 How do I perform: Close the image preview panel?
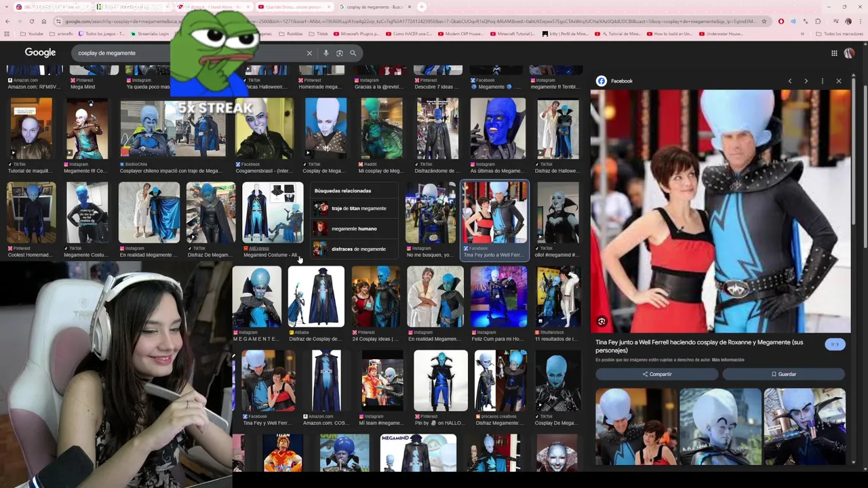click(x=838, y=81)
